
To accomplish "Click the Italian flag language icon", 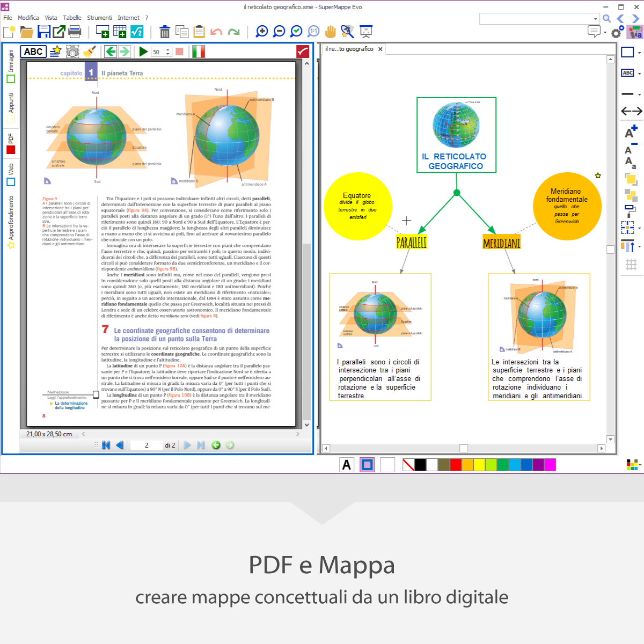I will coord(199,52).
